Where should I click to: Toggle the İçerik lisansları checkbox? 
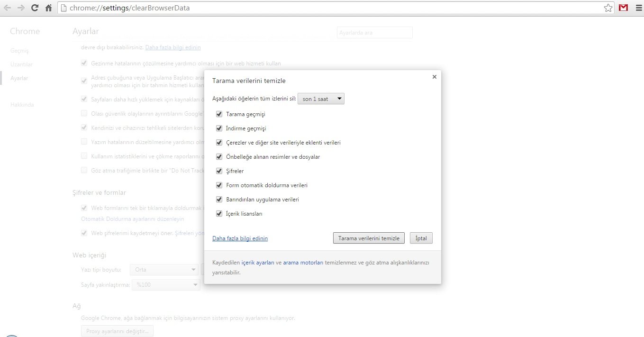(219, 214)
